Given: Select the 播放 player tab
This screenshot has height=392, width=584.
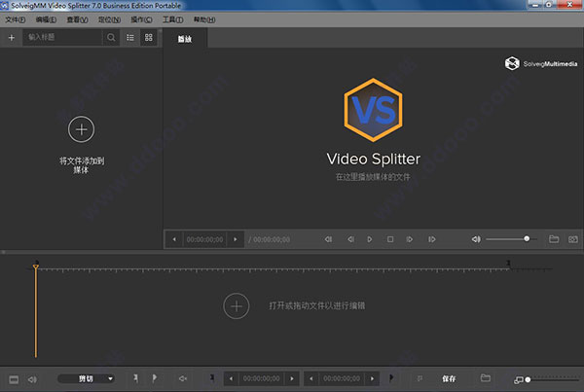Looking at the screenshot, I should (185, 39).
